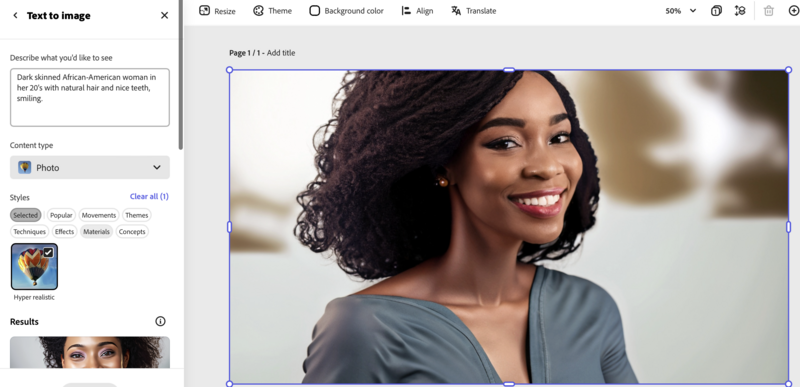Open the Align options
Image resolution: width=800 pixels, height=387 pixels.
click(x=417, y=11)
